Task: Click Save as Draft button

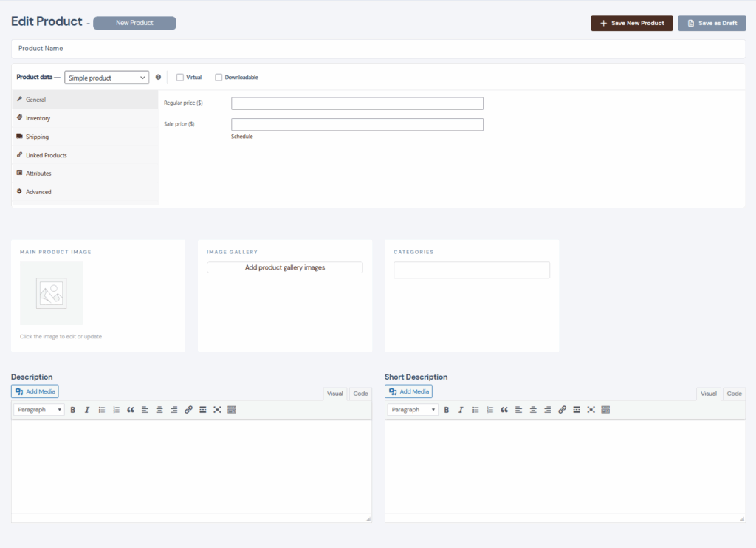Action: (712, 23)
